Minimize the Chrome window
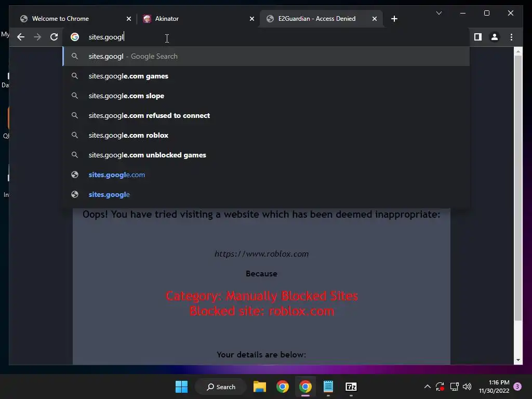The width and height of the screenshot is (532, 399). 463,13
